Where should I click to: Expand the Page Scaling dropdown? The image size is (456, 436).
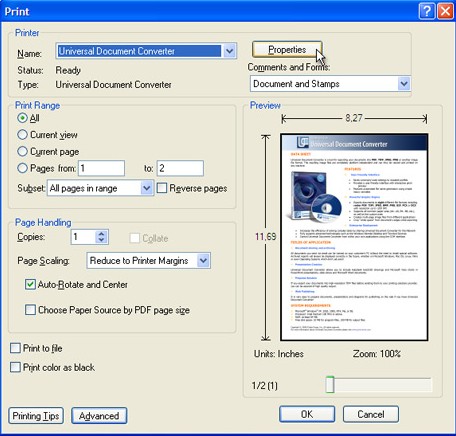[203, 260]
